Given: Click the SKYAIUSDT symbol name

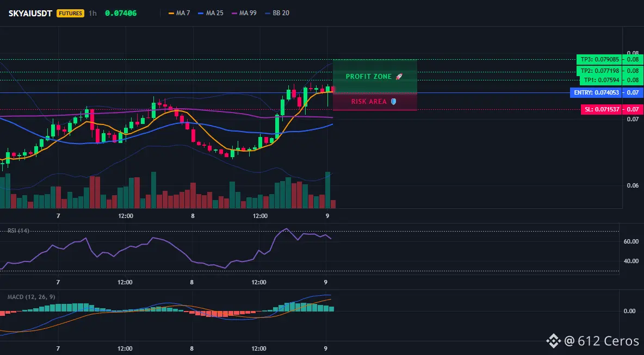Looking at the screenshot, I should pos(30,13).
